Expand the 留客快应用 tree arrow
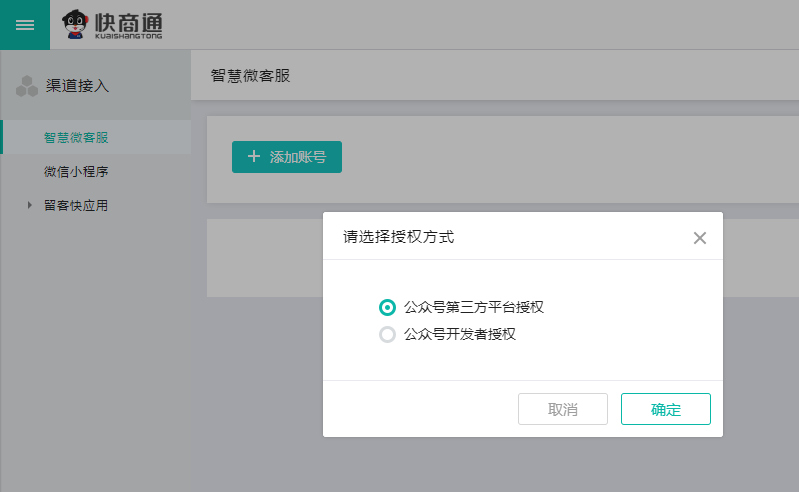Screen dimensions: 799x492 click(x=30, y=206)
